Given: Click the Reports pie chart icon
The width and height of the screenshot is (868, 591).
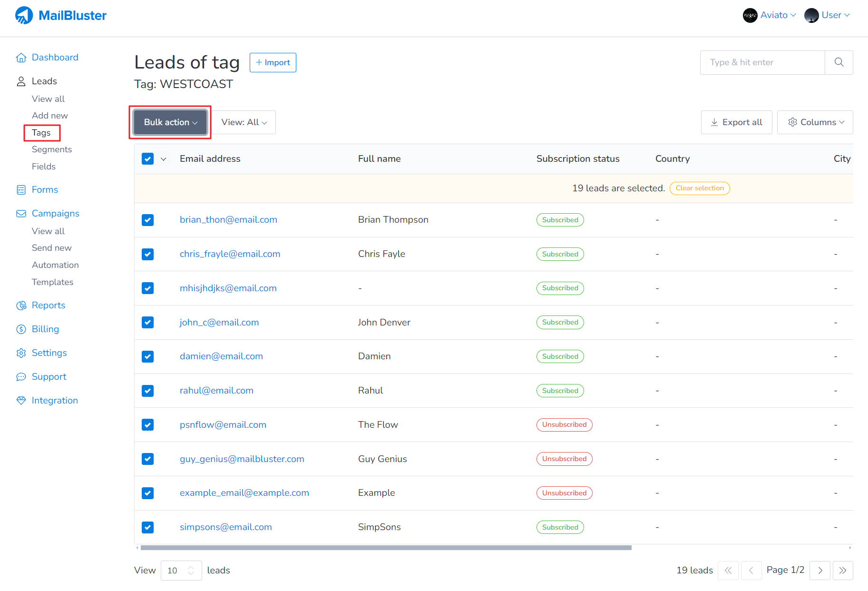Looking at the screenshot, I should tap(21, 305).
